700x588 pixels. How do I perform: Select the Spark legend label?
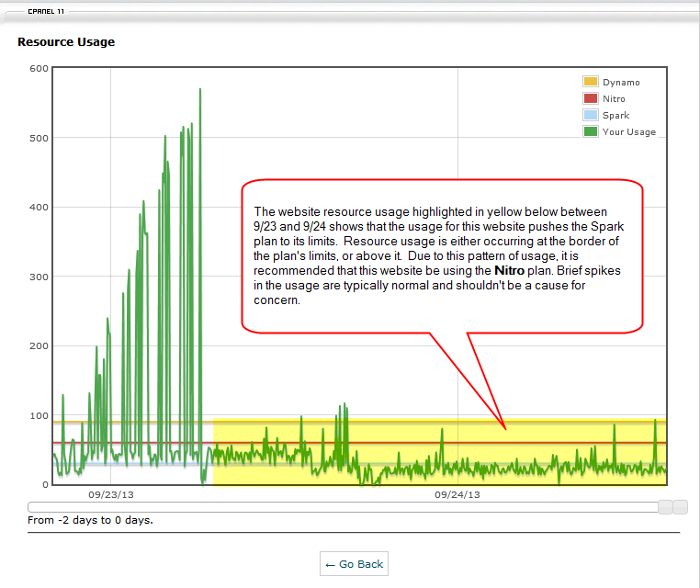tap(615, 116)
